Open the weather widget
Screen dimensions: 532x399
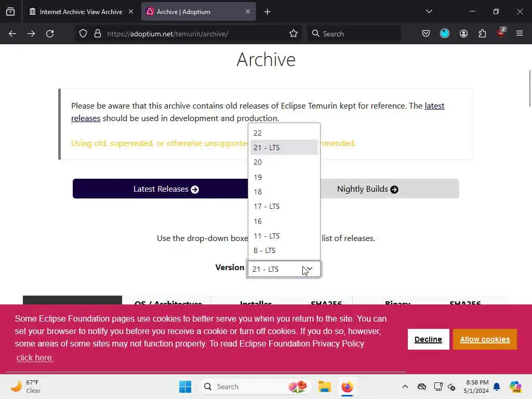tap(25, 387)
